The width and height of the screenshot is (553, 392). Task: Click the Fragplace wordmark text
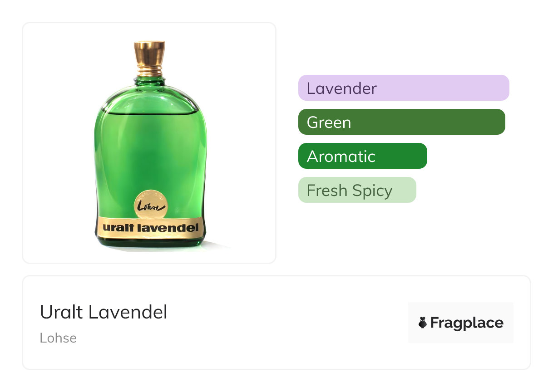click(x=467, y=323)
